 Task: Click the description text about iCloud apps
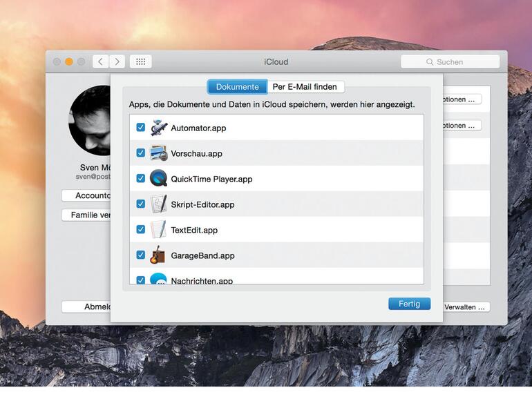272,104
